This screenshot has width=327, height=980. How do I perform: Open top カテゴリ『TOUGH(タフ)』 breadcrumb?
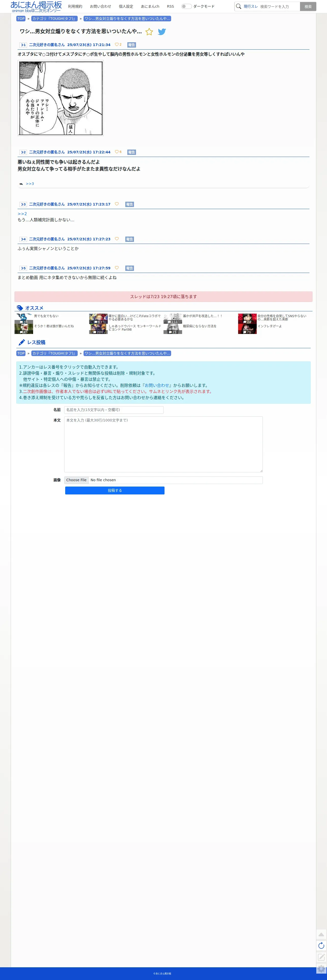point(54,19)
